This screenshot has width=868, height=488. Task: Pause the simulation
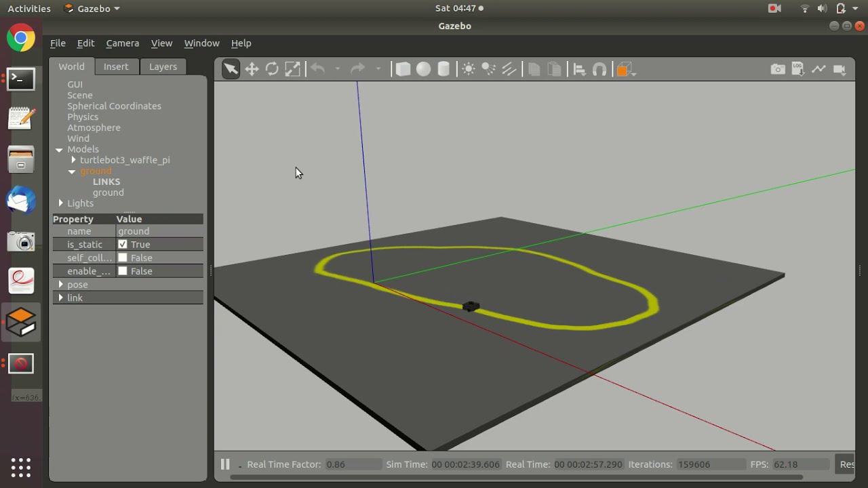225,464
